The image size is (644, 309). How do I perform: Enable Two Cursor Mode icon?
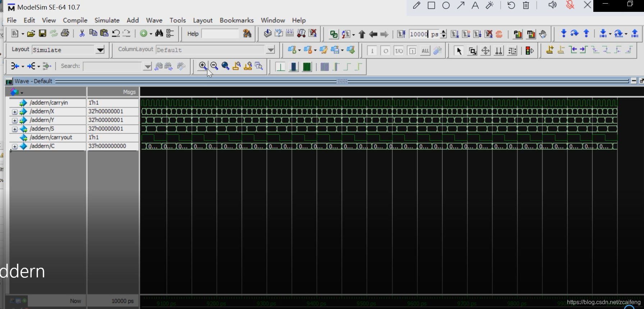coord(499,51)
